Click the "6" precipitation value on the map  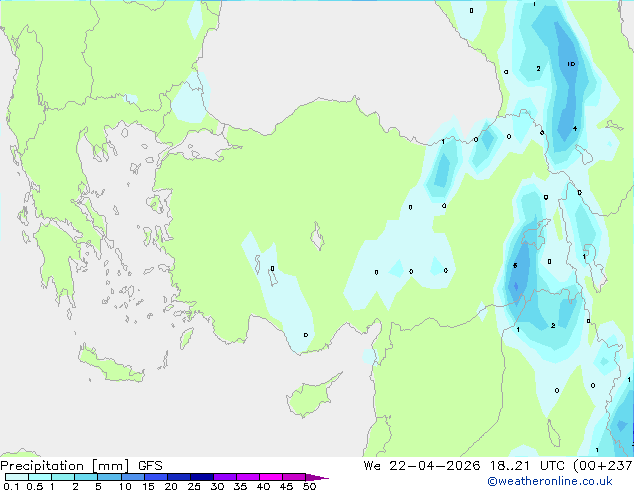coord(515,266)
